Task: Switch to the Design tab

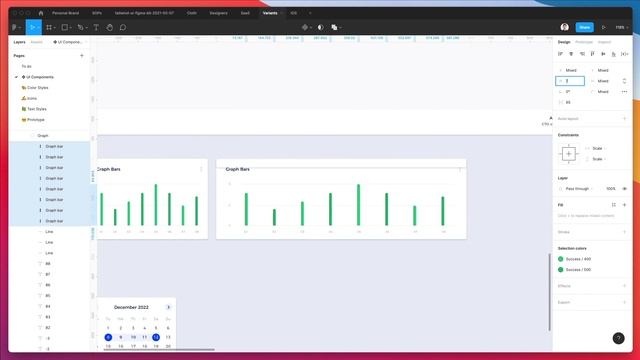Action: tap(564, 42)
